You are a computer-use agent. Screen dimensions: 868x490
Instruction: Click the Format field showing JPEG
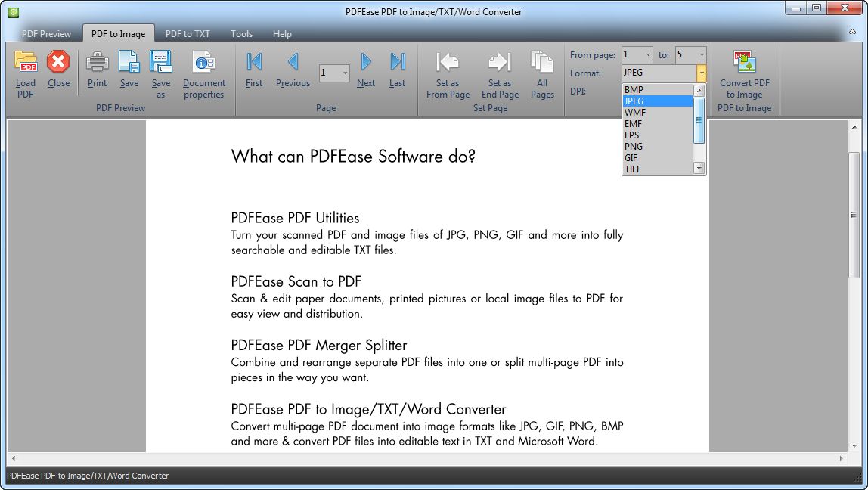(x=659, y=73)
